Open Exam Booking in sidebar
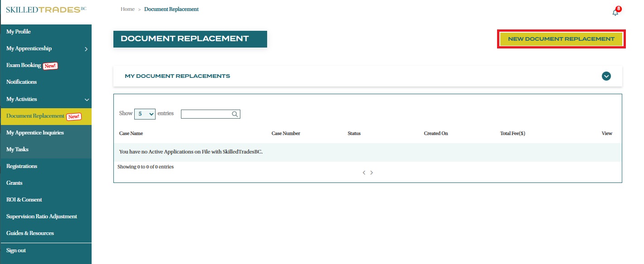The width and height of the screenshot is (644, 264). pyautogui.click(x=24, y=65)
